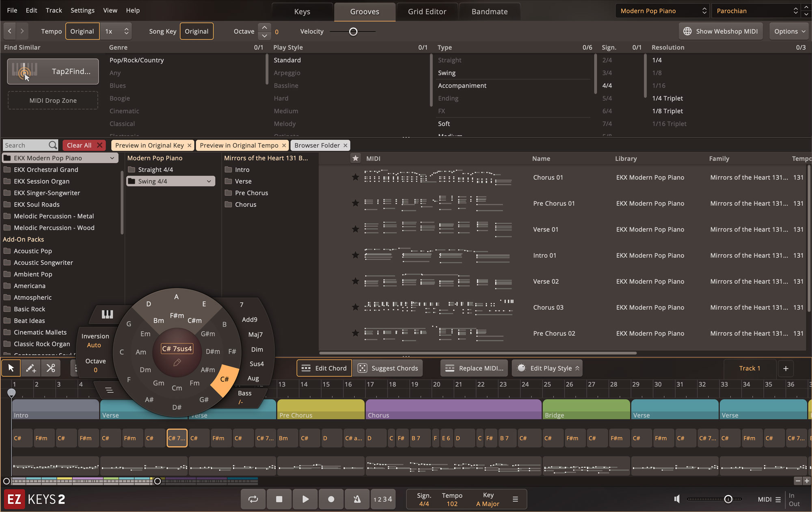The image size is (812, 512).
Task: Select the scissors split tool
Action: (51, 368)
